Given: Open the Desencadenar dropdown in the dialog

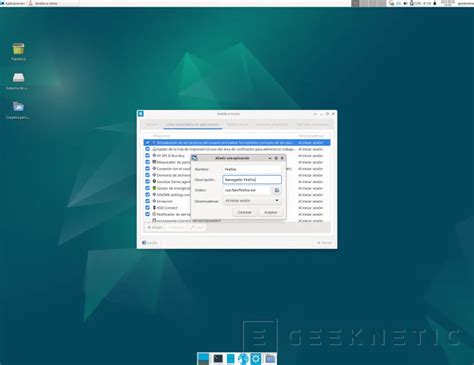Looking at the screenshot, I should point(252,201).
